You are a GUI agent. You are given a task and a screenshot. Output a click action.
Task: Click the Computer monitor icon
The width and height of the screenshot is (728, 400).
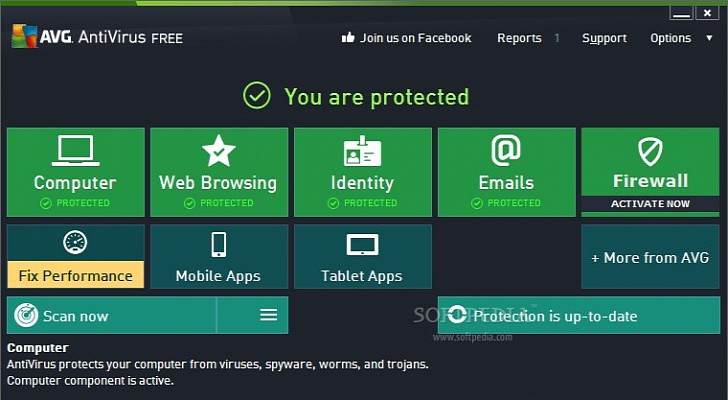(75, 151)
